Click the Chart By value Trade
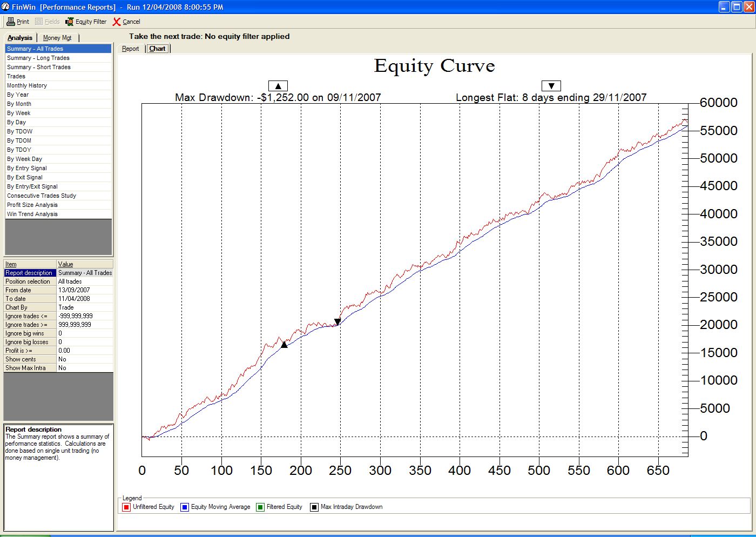 85,307
